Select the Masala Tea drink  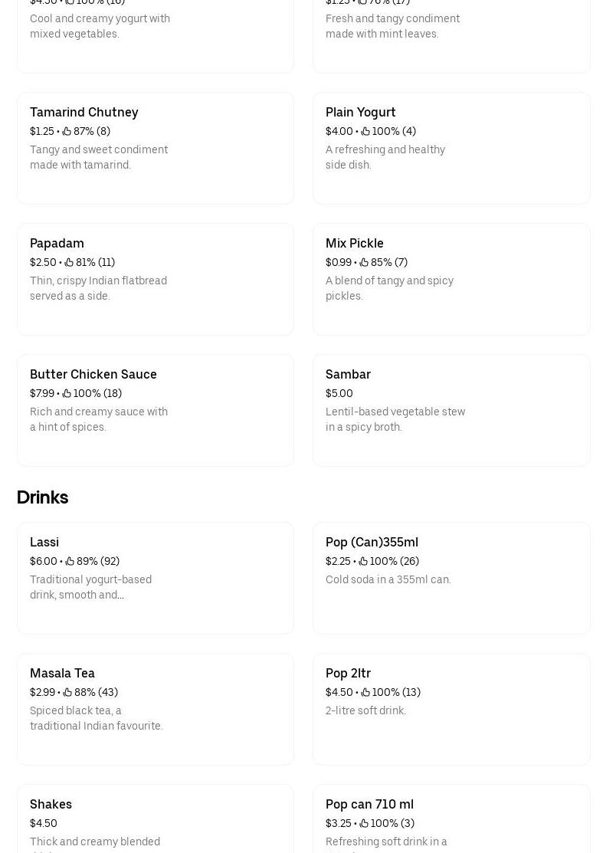coord(155,709)
